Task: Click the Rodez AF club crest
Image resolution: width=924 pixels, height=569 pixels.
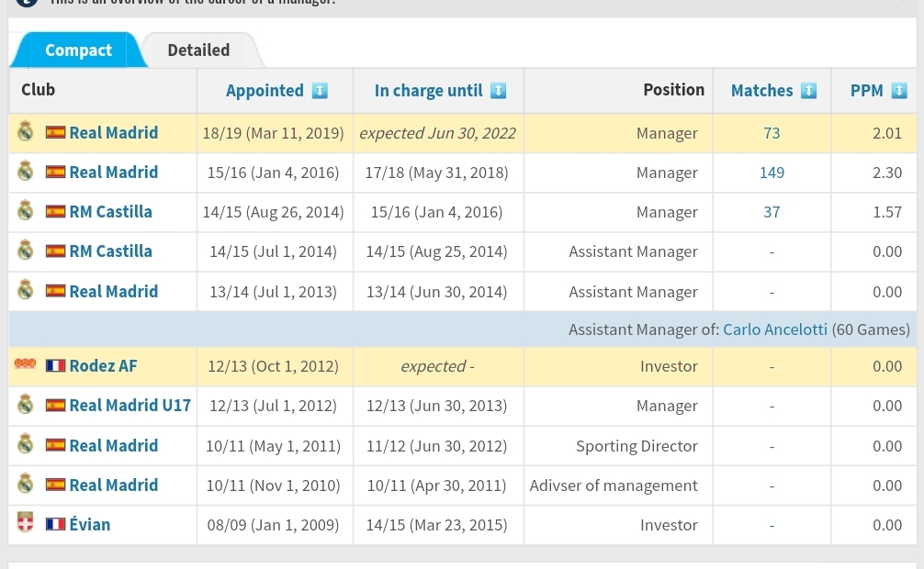Action: [25, 363]
